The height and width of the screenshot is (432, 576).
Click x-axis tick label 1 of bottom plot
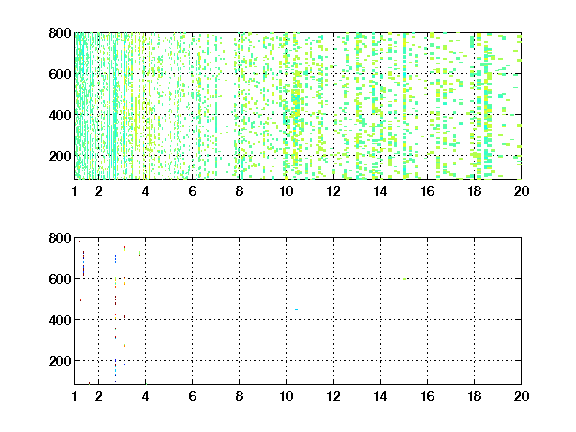click(x=75, y=396)
